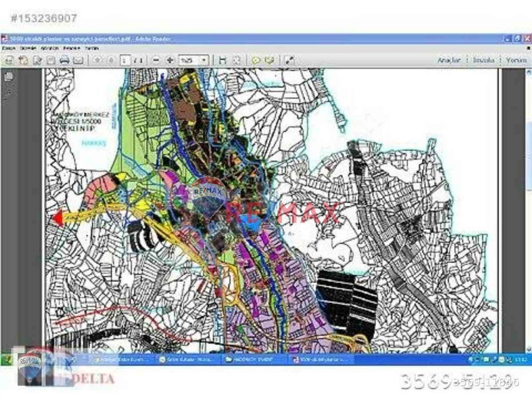
Task: Open the Dosya menu
Action: (x=9, y=48)
